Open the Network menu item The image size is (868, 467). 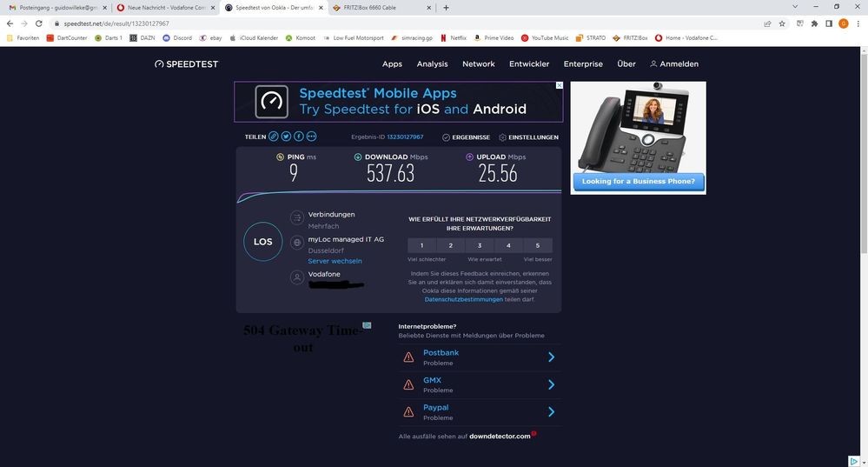(479, 64)
